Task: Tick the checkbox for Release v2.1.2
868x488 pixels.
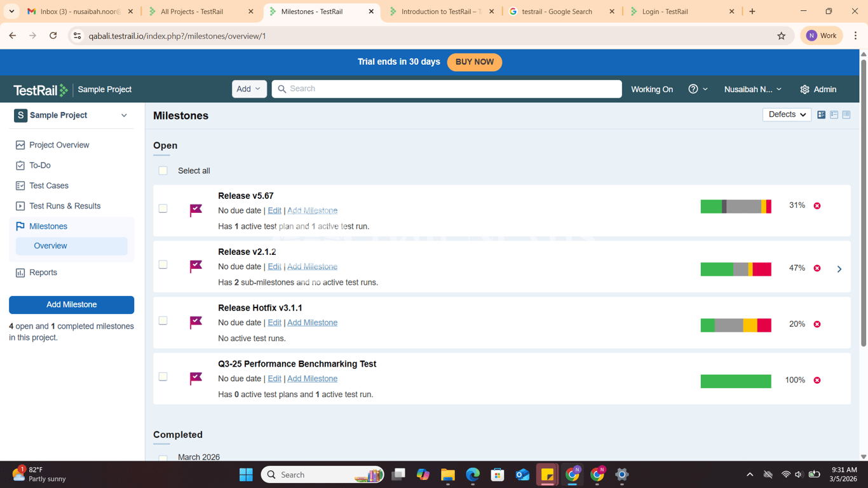Action: [x=163, y=264]
